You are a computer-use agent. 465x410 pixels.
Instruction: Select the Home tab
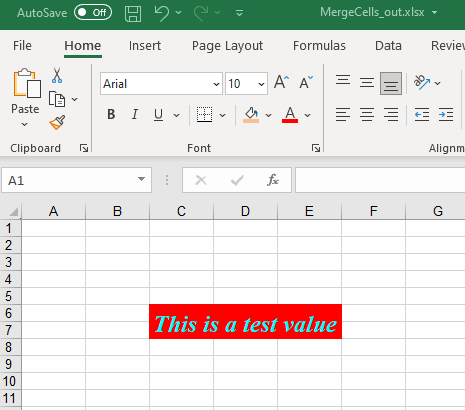(x=83, y=46)
